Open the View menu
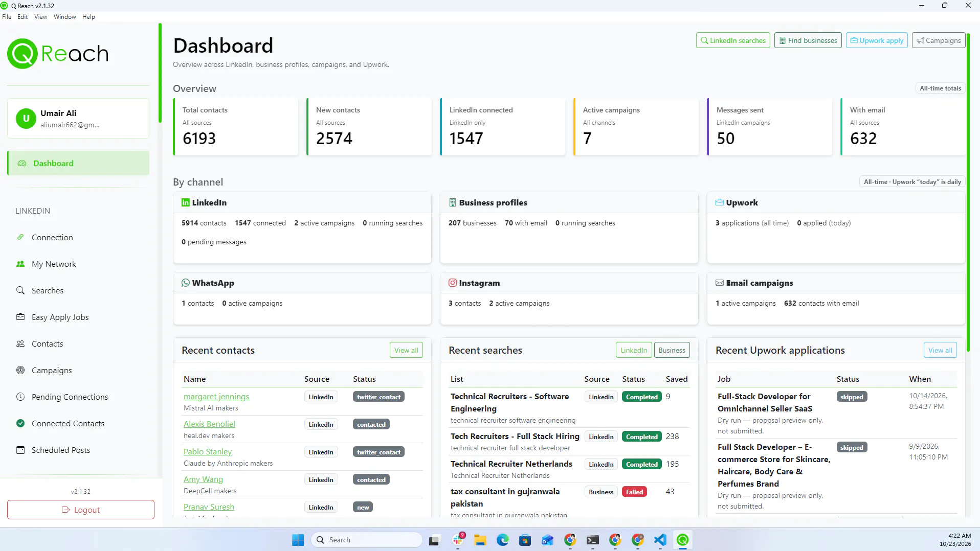This screenshot has height=551, width=980. coord(41,17)
